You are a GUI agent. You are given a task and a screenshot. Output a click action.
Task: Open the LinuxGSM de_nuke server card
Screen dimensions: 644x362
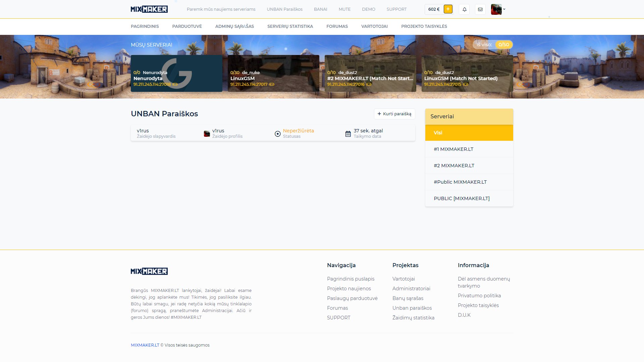click(x=273, y=73)
